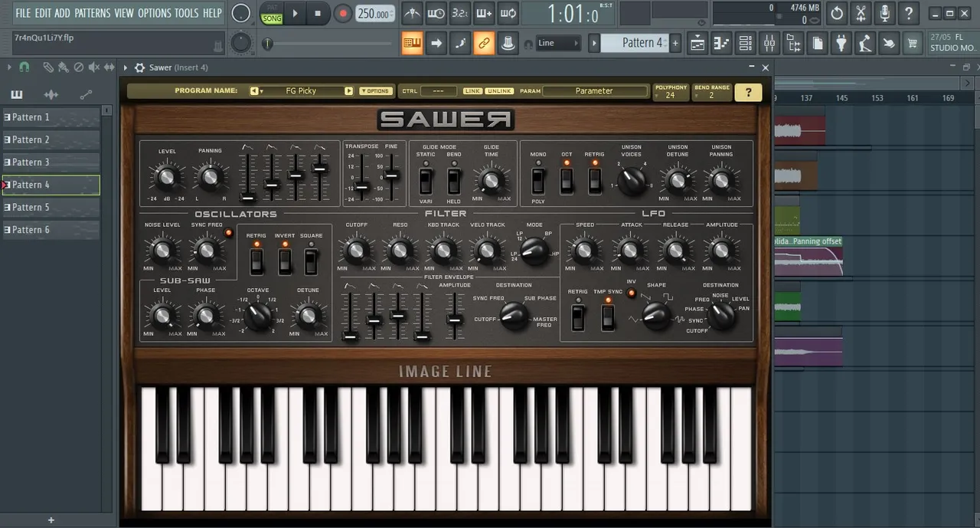Image resolution: width=980 pixels, height=528 pixels.
Task: Open the EDIT menu
Action: pos(43,13)
